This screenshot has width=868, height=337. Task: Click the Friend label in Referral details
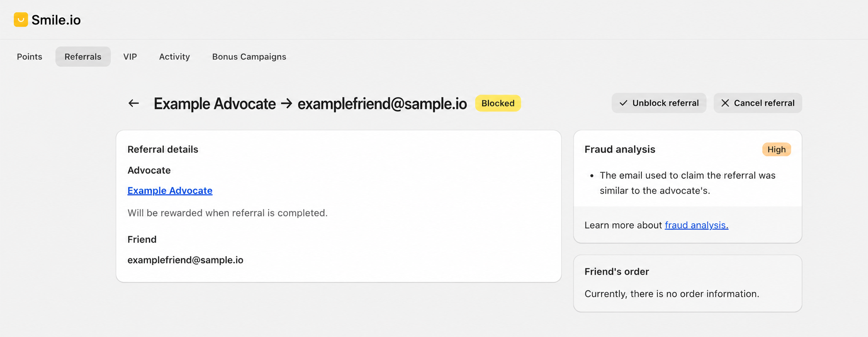(x=142, y=239)
